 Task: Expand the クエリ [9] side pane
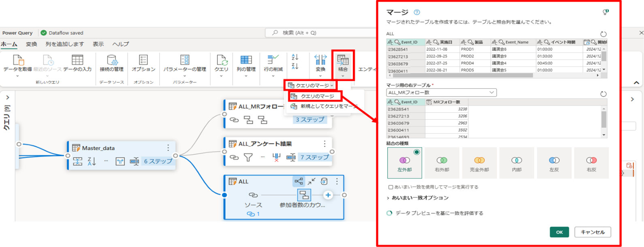point(8,98)
